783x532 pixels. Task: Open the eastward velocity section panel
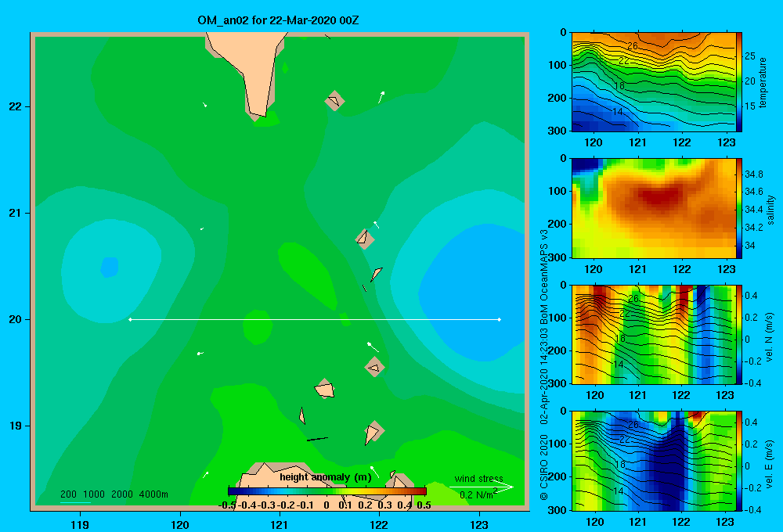(653, 461)
